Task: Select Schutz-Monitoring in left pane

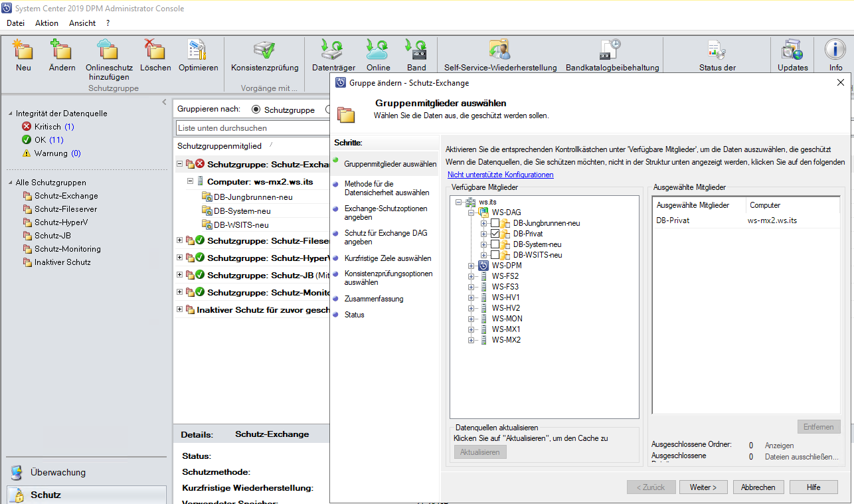Action: pyautogui.click(x=68, y=249)
